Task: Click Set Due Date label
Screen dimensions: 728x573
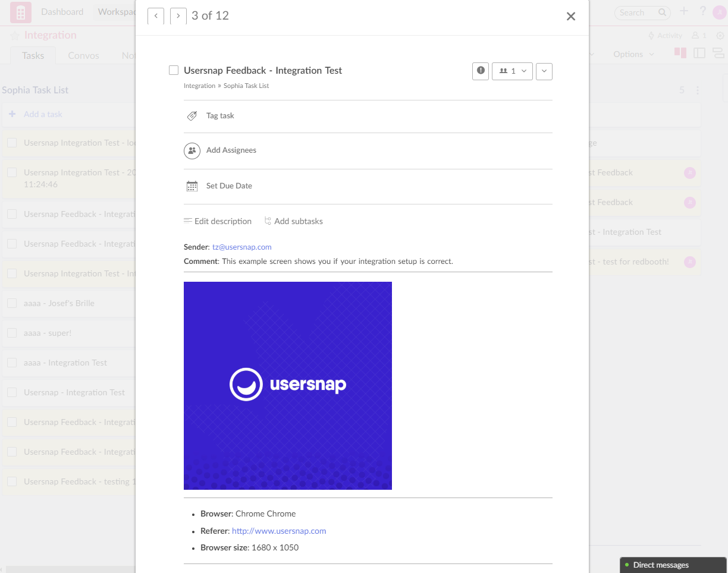Action: pos(229,186)
